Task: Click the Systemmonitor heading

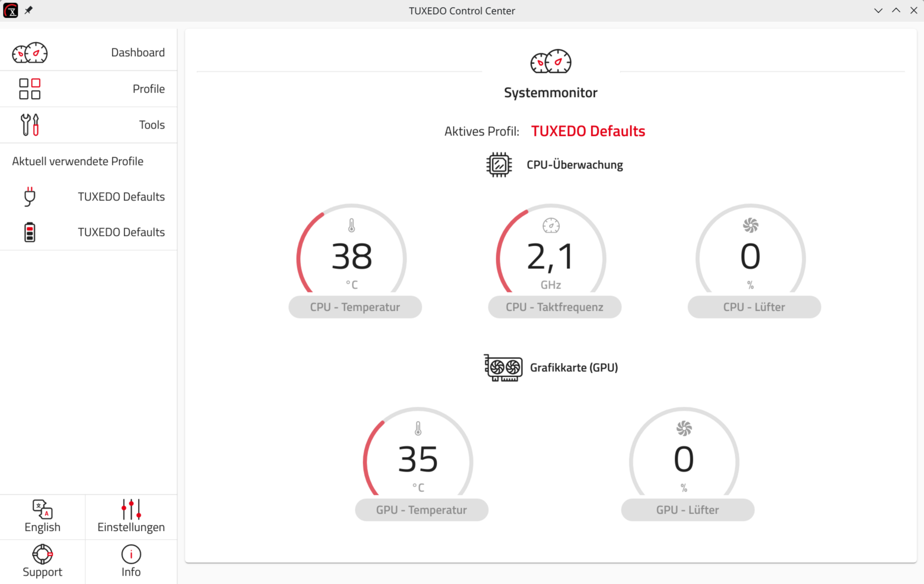Action: 550,92
